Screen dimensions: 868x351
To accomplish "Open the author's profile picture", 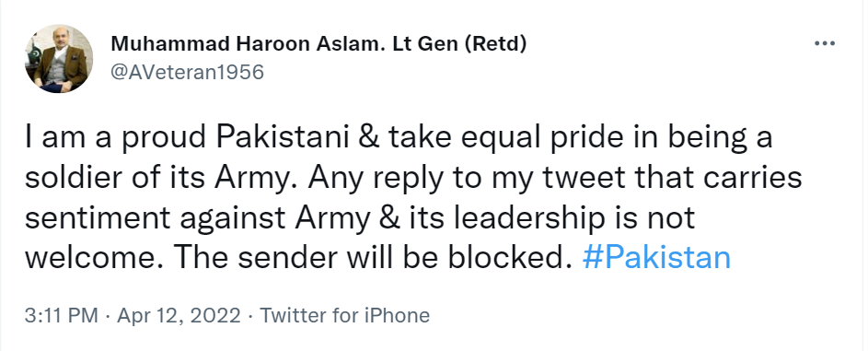I will 59,58.
